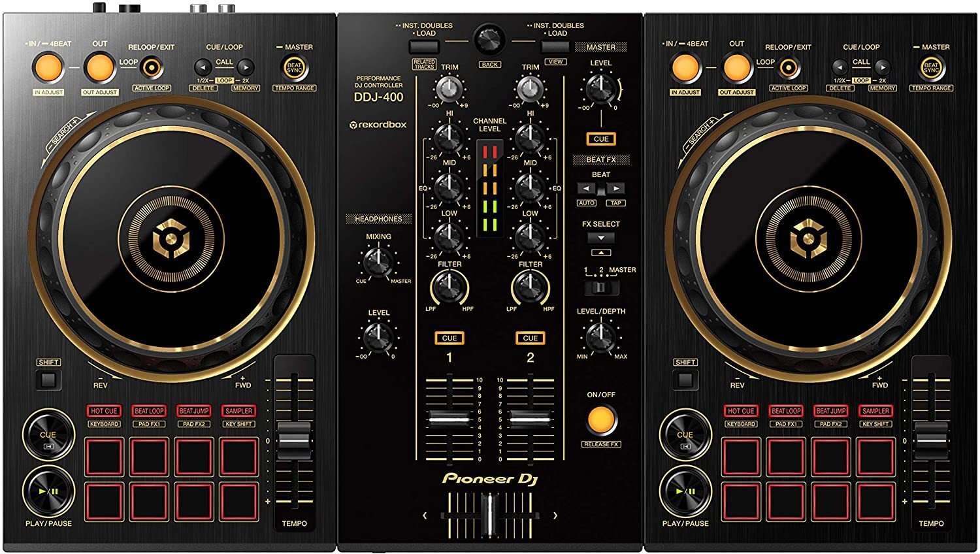Toggle headphone CUE for channel 2
Image resolution: width=980 pixels, height=554 pixels.
530,338
